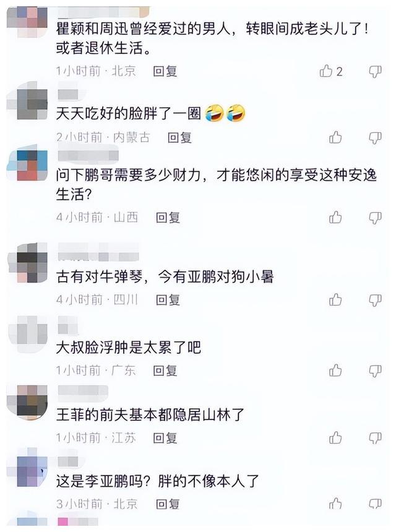Viewport: 396px width, 532px height.
Task: Dislike the comment about 瞿颖和周迅
Action: point(375,72)
